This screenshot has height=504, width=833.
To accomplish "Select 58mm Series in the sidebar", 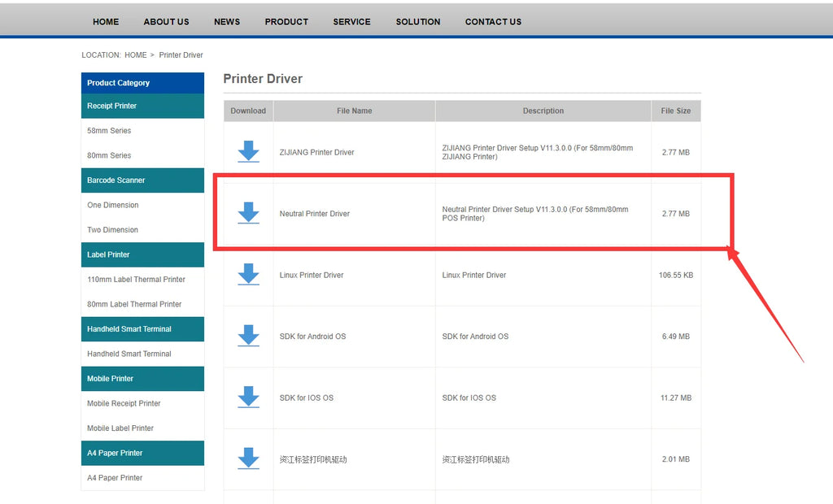I will click(x=109, y=131).
